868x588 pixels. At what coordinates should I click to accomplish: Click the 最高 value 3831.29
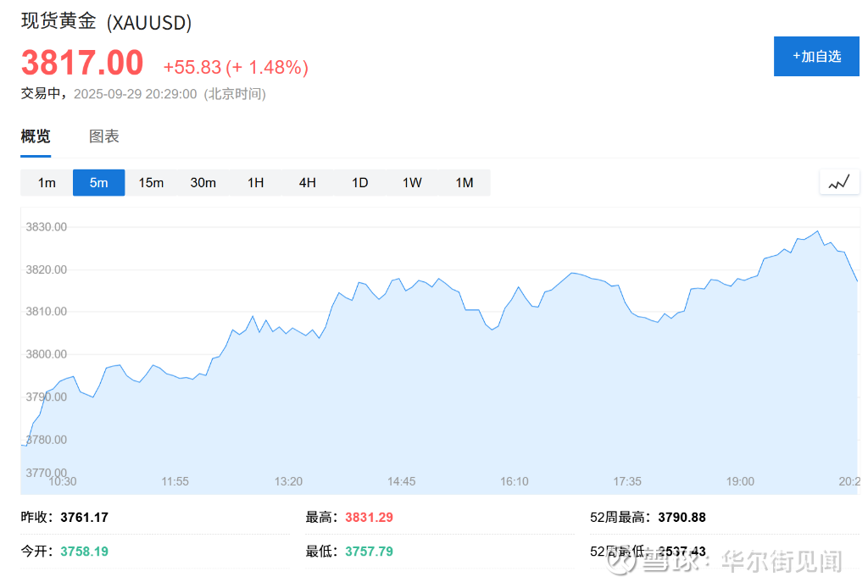[369, 517]
